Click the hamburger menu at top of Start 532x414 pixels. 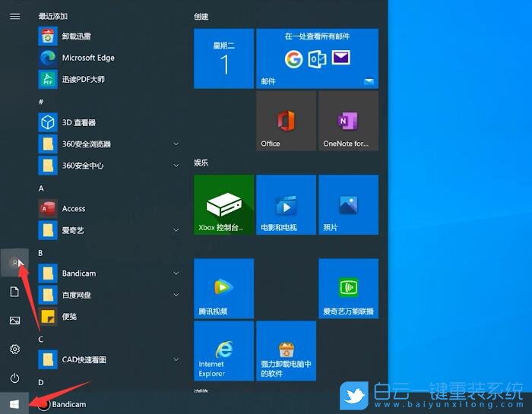(x=14, y=16)
